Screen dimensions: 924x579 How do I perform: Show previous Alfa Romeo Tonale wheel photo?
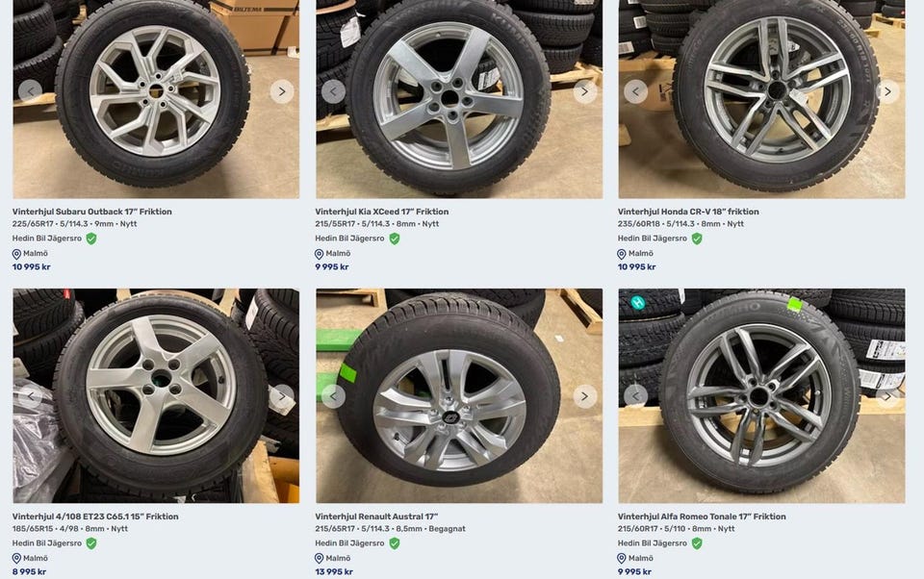tap(635, 396)
